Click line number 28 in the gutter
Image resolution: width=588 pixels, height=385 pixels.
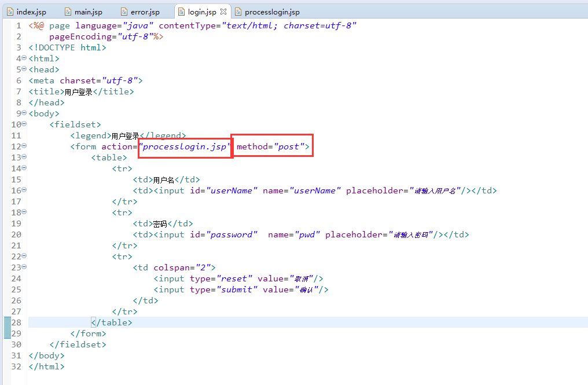(x=16, y=322)
